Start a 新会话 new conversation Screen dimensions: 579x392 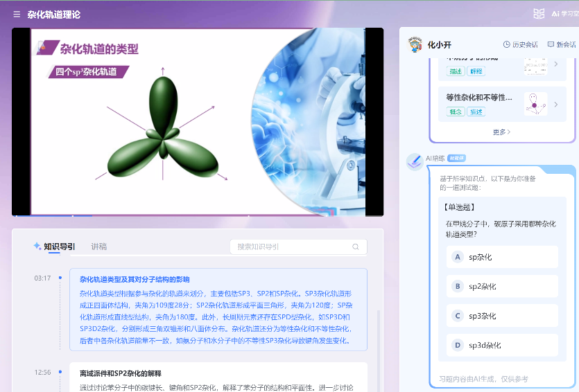coord(561,44)
